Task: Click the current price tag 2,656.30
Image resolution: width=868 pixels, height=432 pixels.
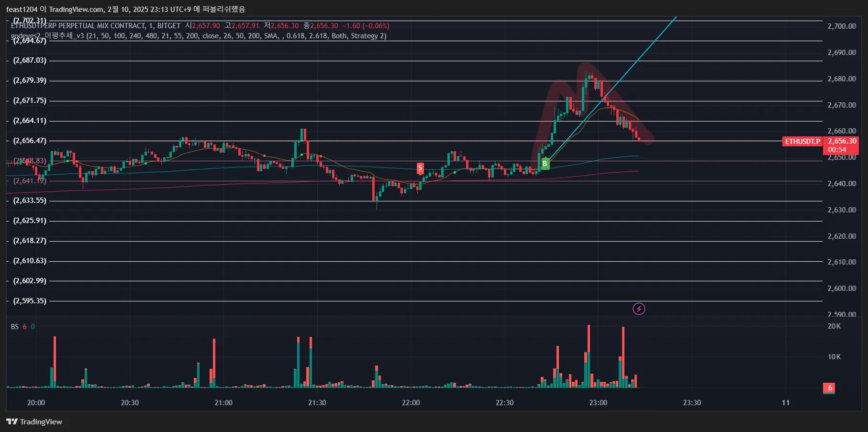Action: [x=842, y=141]
